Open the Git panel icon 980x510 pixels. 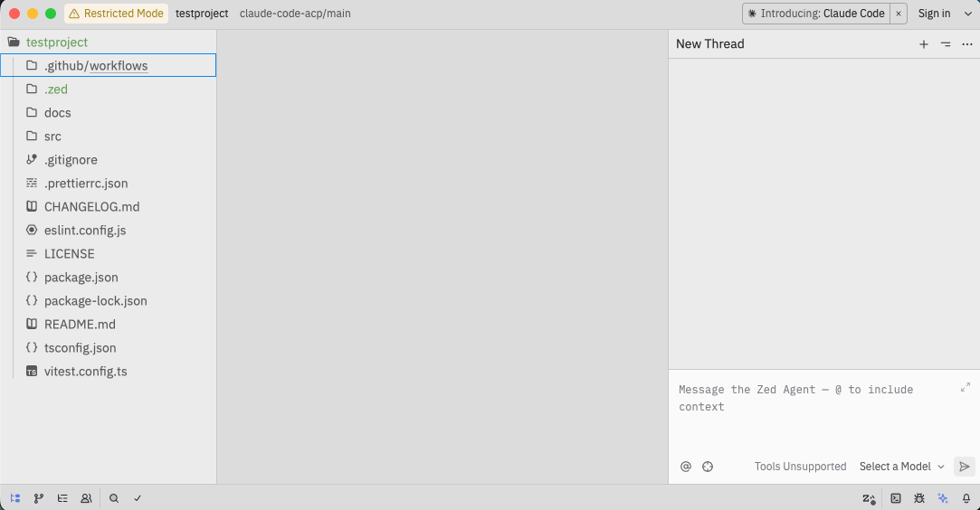(x=39, y=498)
